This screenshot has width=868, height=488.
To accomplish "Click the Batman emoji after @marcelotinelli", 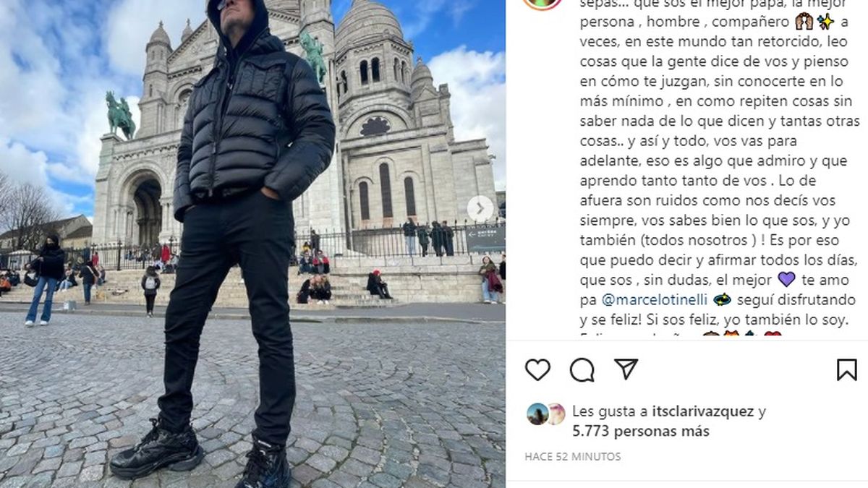I will 722,299.
